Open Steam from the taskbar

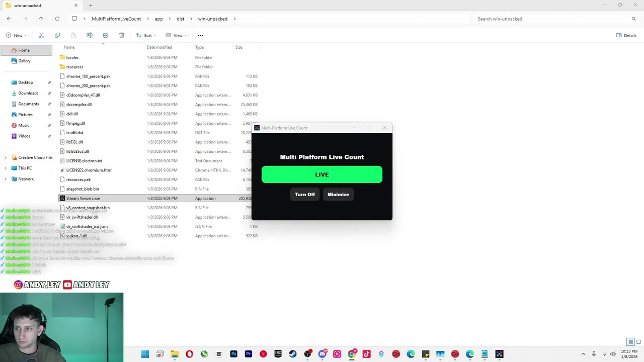[293, 354]
